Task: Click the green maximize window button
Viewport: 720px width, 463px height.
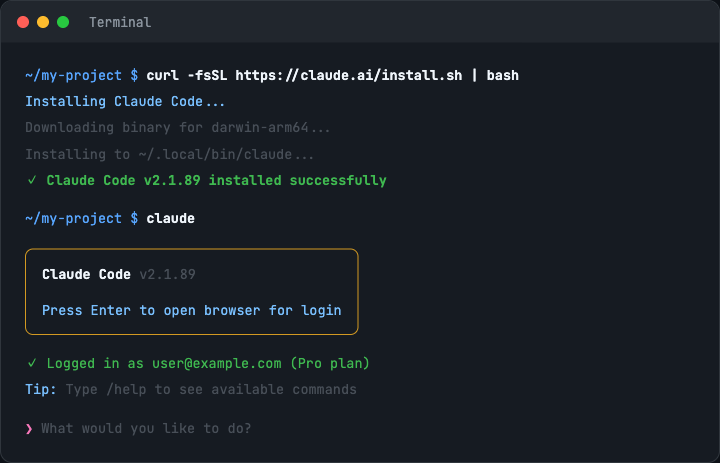Action: click(63, 22)
